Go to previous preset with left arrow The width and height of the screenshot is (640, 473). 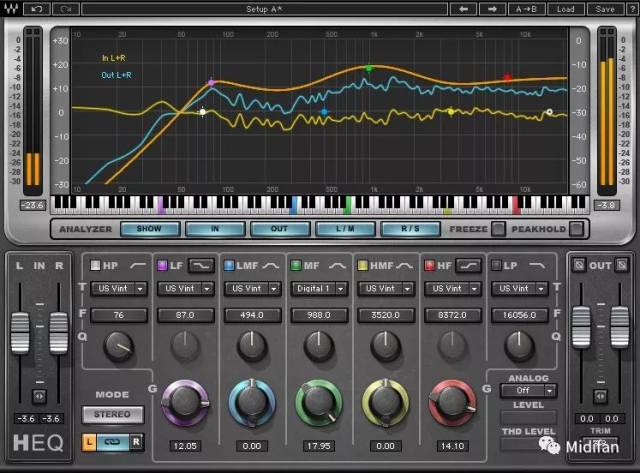pos(463,9)
